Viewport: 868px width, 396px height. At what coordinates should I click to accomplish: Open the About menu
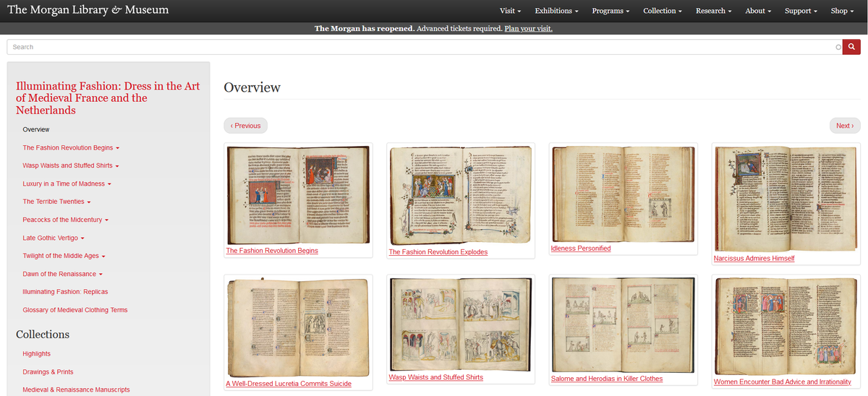click(758, 11)
